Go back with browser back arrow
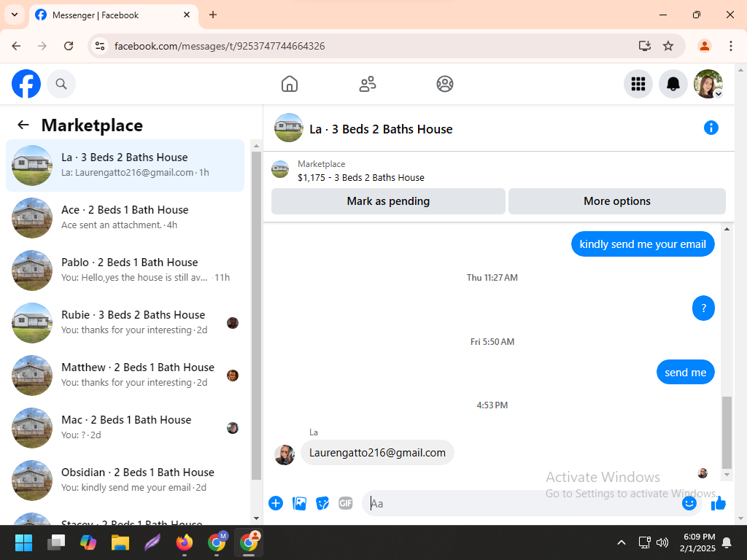This screenshot has width=747, height=560. coord(16,46)
